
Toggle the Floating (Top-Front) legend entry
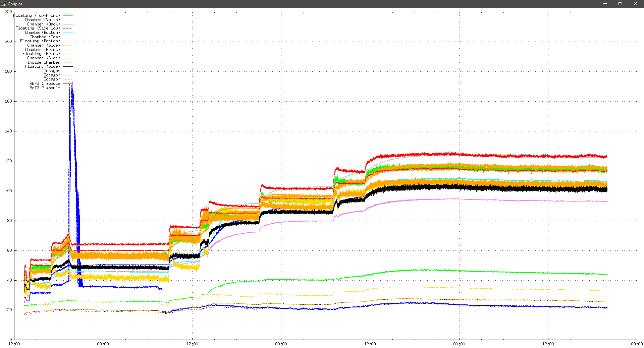click(37, 15)
